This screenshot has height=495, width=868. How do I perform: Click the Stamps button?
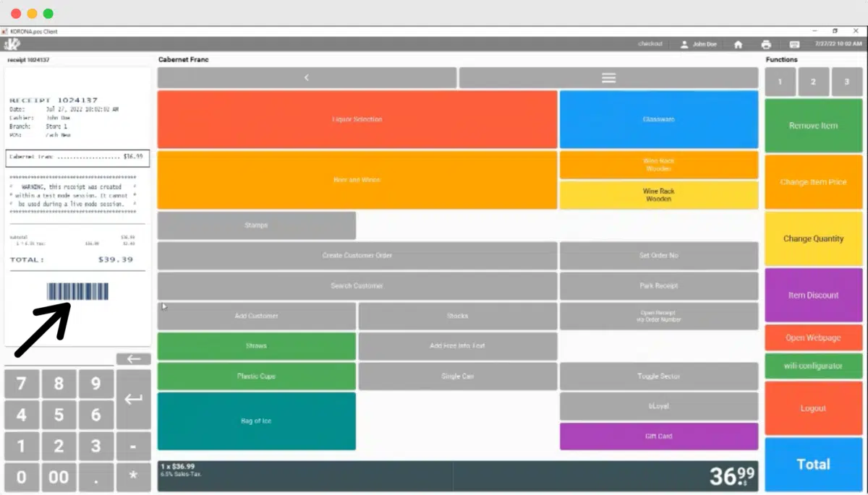[x=257, y=225]
